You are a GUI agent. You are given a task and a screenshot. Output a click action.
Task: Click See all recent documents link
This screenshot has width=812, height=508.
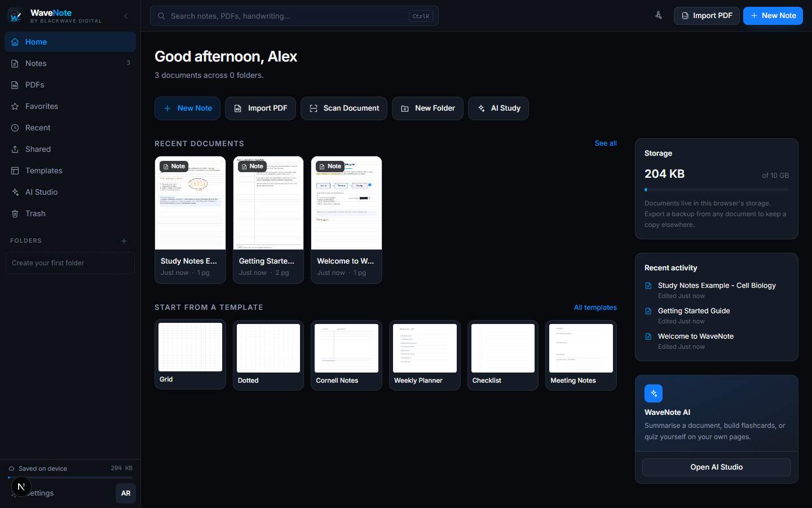[x=606, y=143]
